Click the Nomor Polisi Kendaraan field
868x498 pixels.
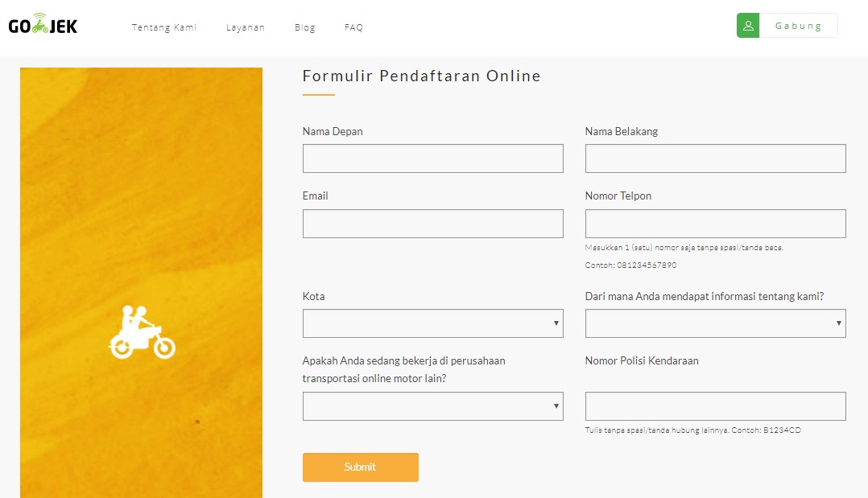[x=715, y=406]
